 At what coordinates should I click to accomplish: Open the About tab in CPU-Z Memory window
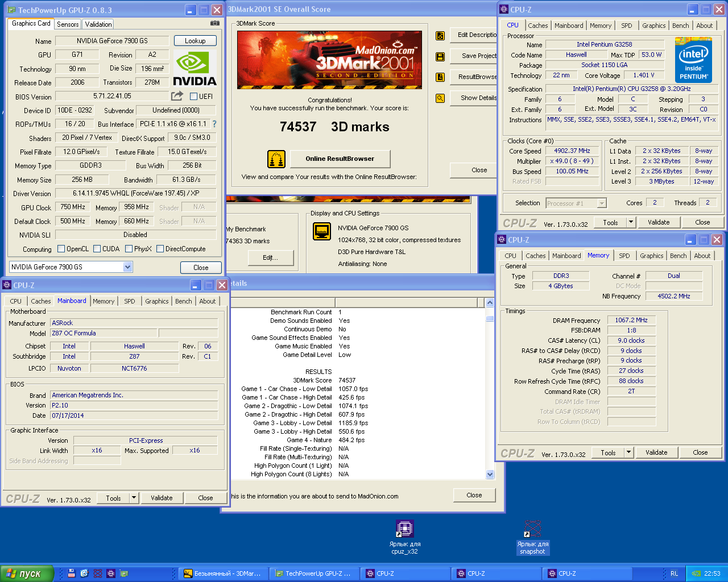pos(702,256)
